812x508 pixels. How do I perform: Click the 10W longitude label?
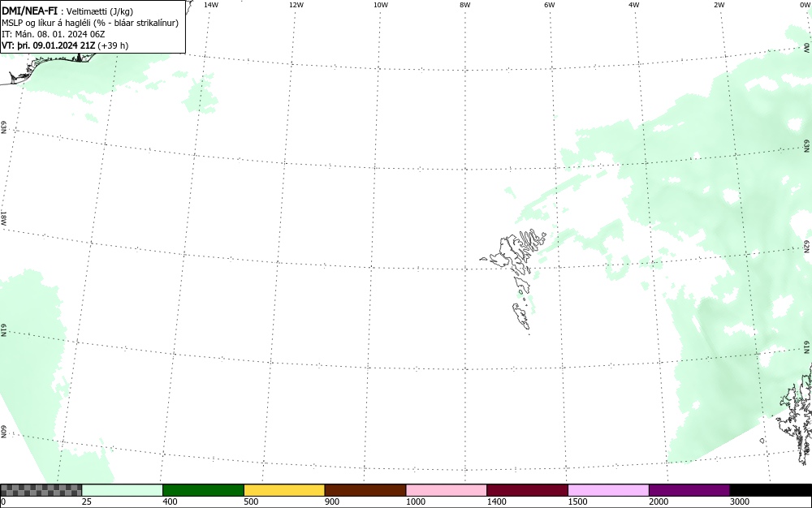[x=380, y=5]
